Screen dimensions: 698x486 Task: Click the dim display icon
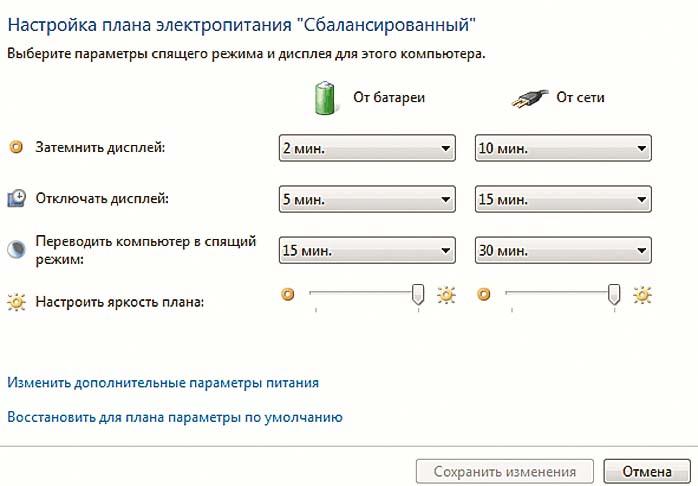16,148
